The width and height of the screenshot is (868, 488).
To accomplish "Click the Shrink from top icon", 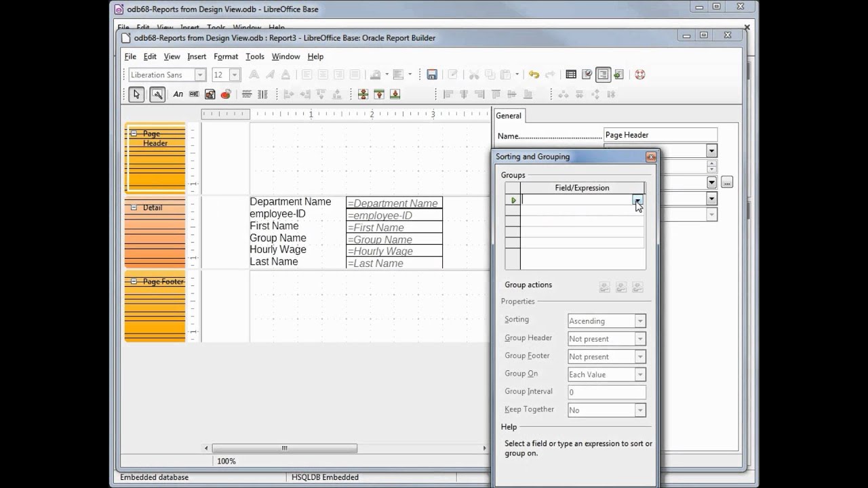I will pos(379,94).
